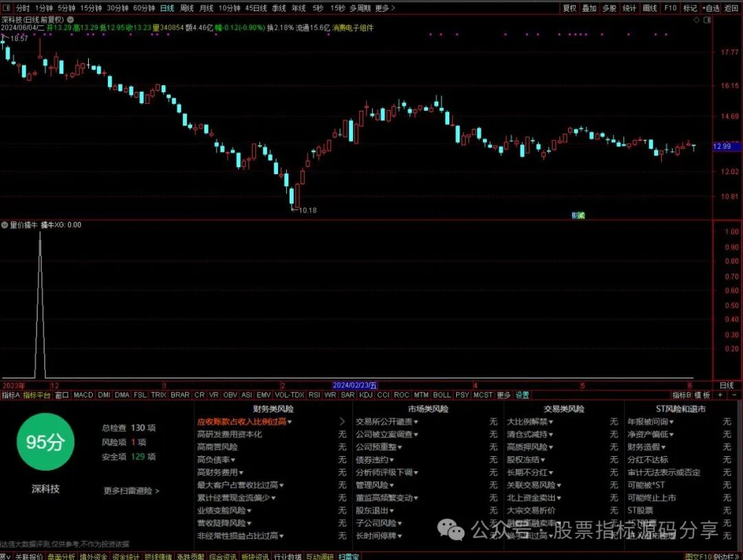Click the 消费电子组件 sector link
Viewport: 743px width, 560px height.
point(352,28)
